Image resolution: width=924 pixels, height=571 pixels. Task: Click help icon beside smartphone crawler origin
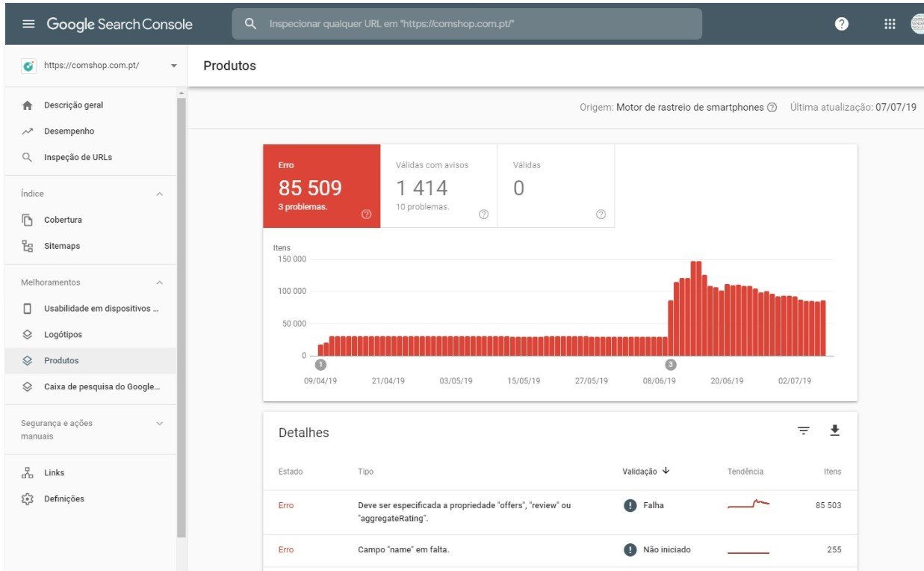[x=772, y=108]
